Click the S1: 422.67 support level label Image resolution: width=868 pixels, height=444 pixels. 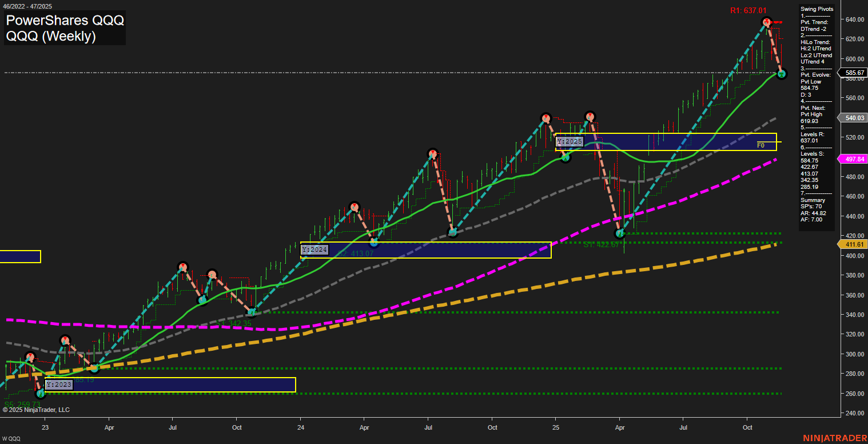pos(602,244)
